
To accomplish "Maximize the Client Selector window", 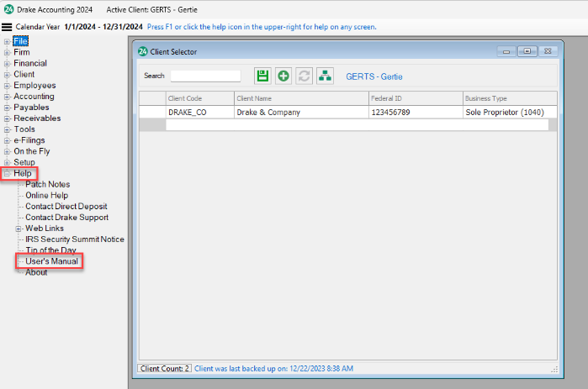I will 527,51.
